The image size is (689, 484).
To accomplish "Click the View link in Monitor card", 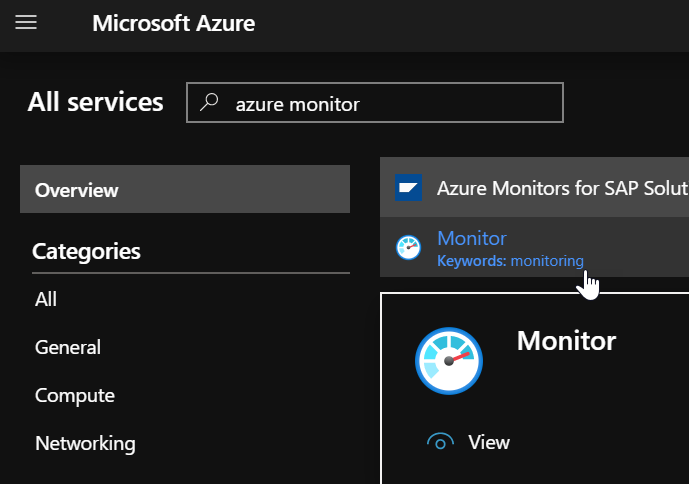I will 489,442.
